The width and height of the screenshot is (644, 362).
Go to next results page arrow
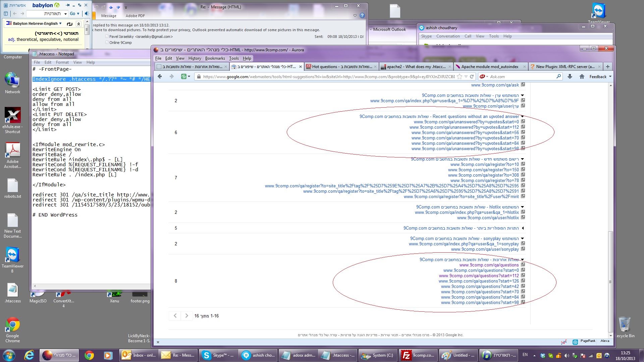tap(186, 316)
